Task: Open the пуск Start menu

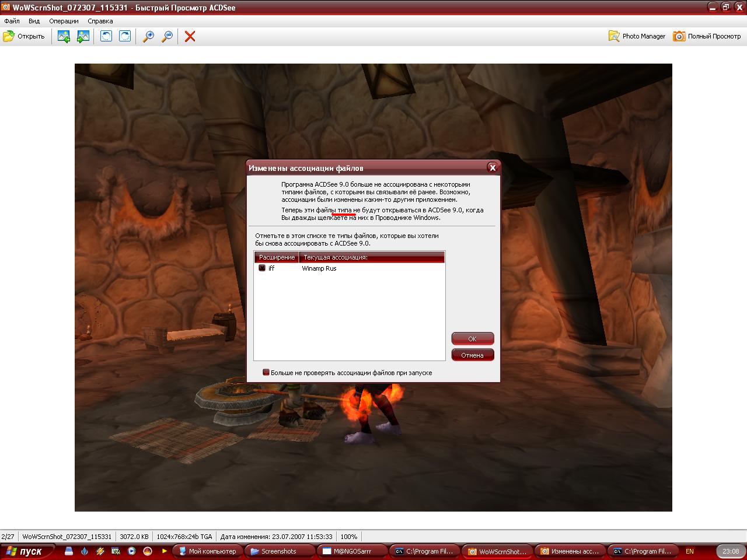Action: pyautogui.click(x=28, y=551)
